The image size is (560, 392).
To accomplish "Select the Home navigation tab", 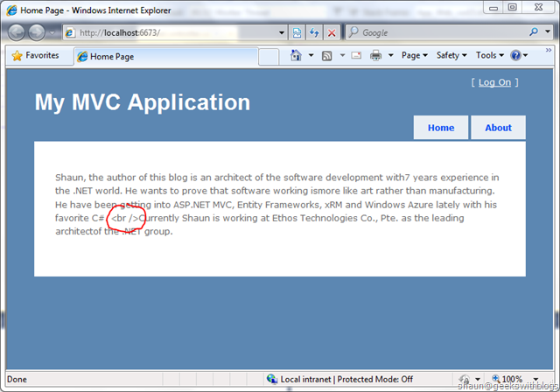I will [441, 128].
